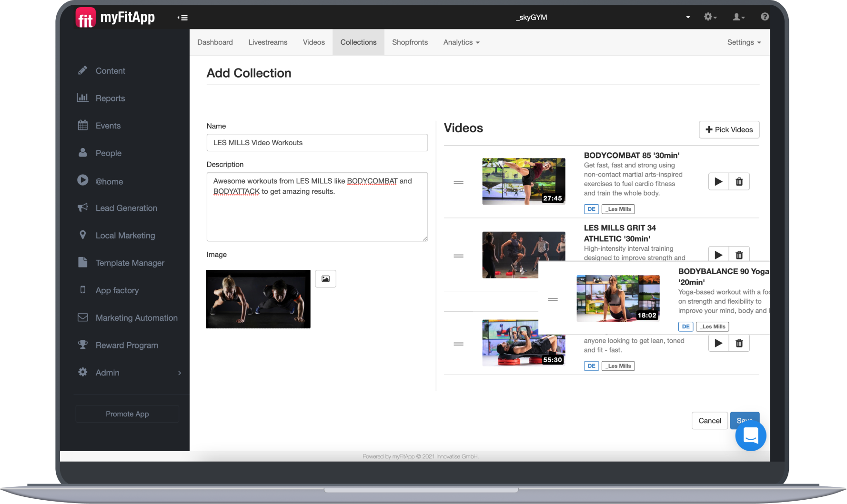This screenshot has width=847, height=504.
Task: Click the LES MILLS GRIT 34 video thumbnail
Action: click(524, 255)
